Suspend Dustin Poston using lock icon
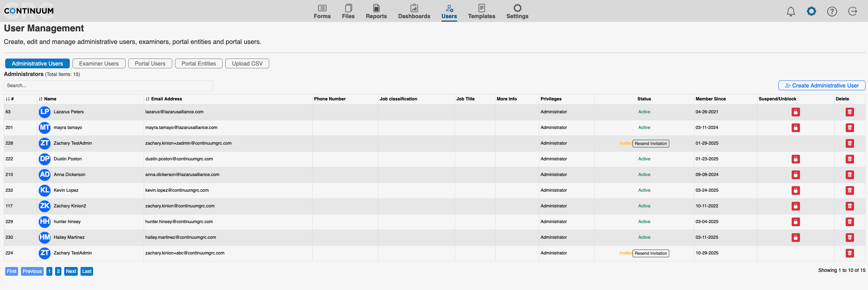This screenshot has height=290, width=868. click(795, 159)
